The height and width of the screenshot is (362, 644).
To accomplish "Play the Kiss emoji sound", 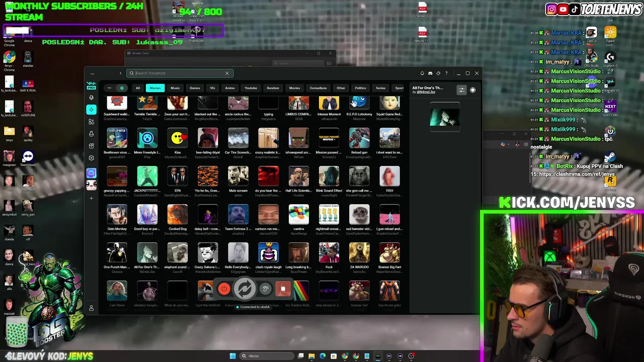I will pos(178,138).
